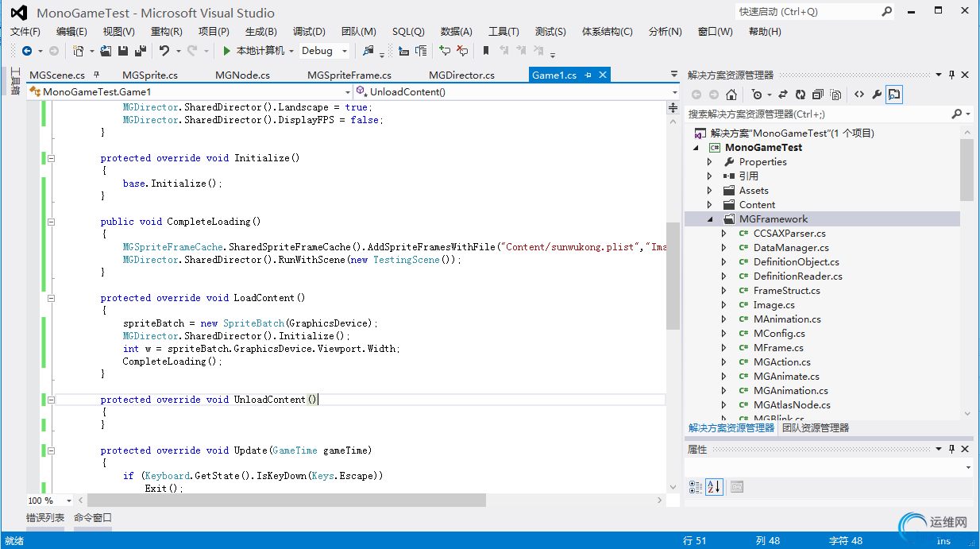The height and width of the screenshot is (549, 980).
Task: Expand the Assets folder node
Action: (710, 191)
